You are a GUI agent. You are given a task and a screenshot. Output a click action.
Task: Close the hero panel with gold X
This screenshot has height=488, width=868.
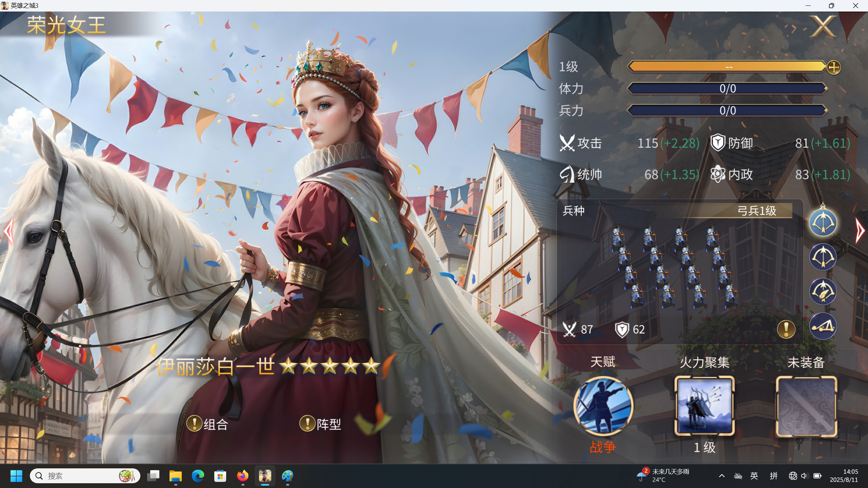[823, 26]
